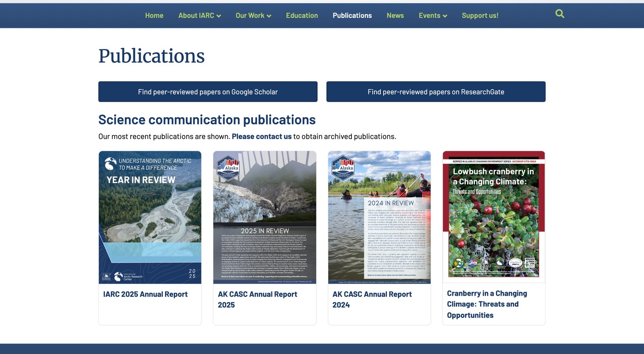The width and height of the screenshot is (644, 354).
Task: Open the Education menu item
Action: coord(302,16)
